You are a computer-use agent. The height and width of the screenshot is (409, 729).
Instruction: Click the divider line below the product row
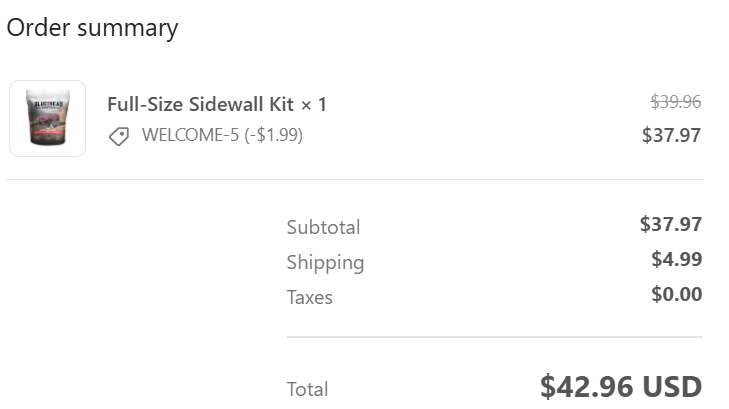pos(355,180)
